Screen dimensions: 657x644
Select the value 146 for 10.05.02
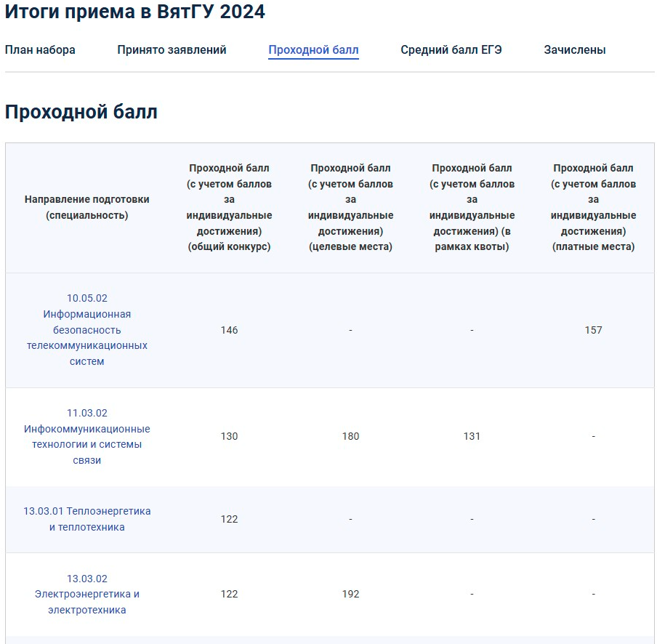click(x=229, y=330)
